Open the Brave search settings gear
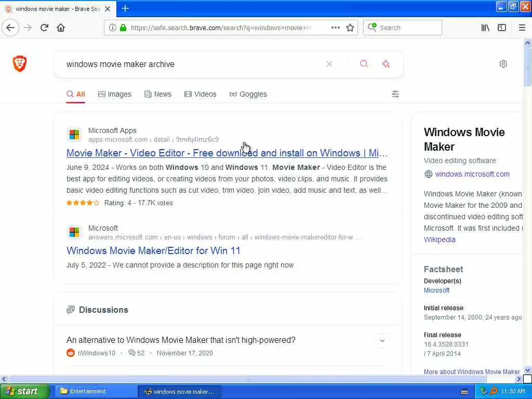 point(503,64)
